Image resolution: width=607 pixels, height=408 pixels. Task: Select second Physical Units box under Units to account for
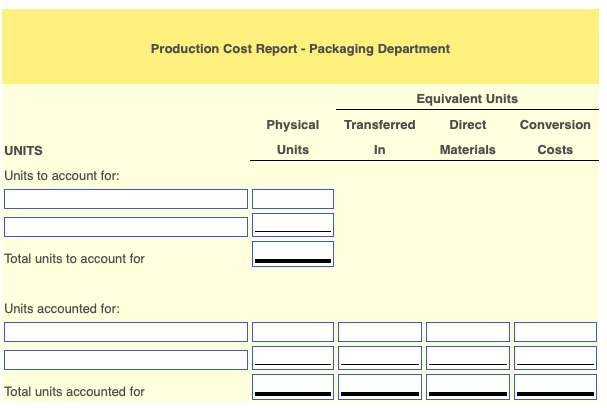coord(293,225)
